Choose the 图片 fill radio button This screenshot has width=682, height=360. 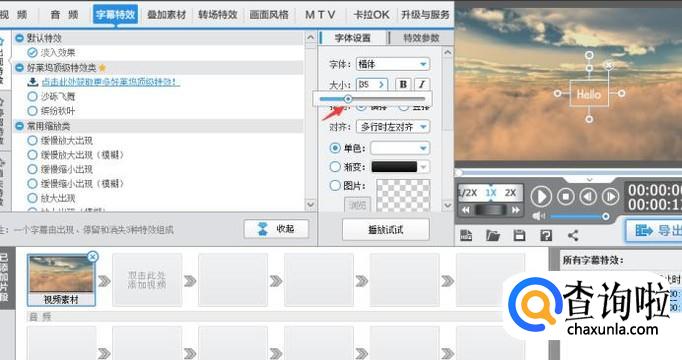click(x=334, y=185)
